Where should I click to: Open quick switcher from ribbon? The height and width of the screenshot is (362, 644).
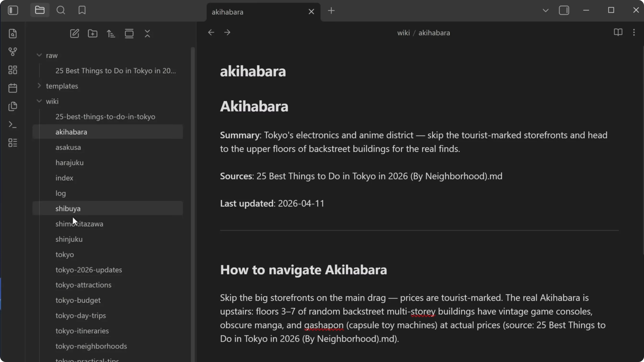coord(13,34)
